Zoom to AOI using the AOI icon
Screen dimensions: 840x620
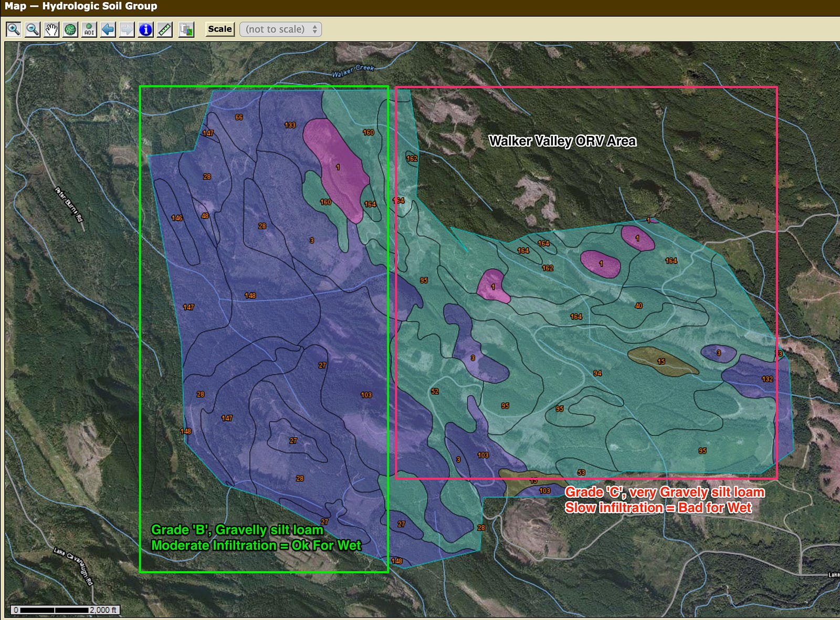click(89, 29)
